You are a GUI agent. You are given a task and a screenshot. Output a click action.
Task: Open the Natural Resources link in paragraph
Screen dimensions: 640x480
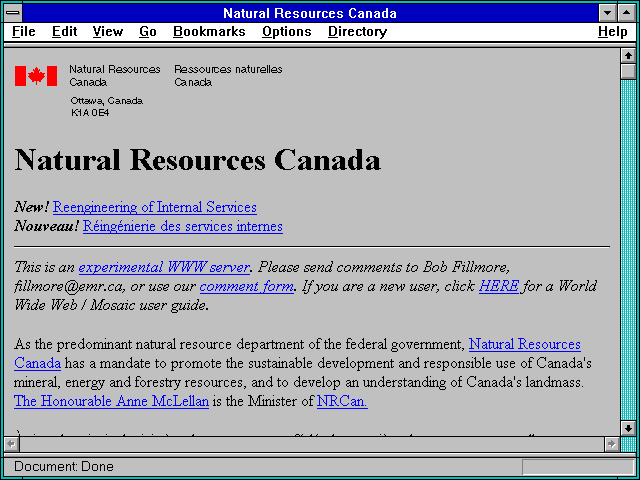click(524, 344)
